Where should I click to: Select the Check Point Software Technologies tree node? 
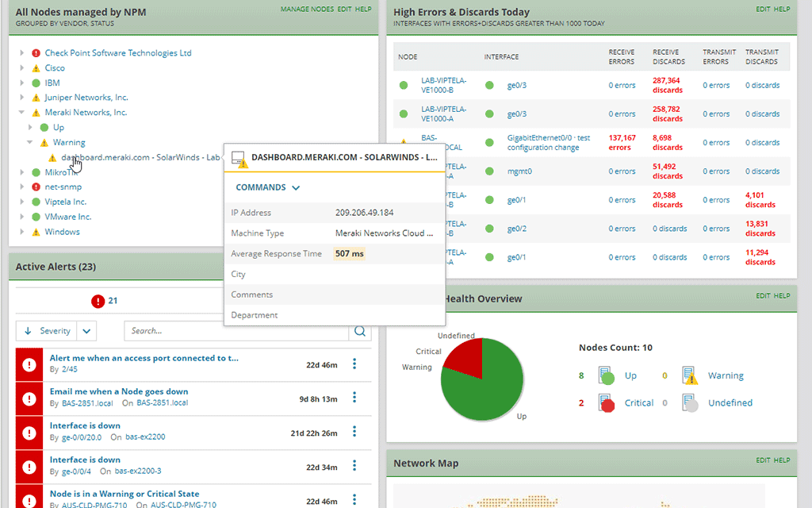click(118, 53)
